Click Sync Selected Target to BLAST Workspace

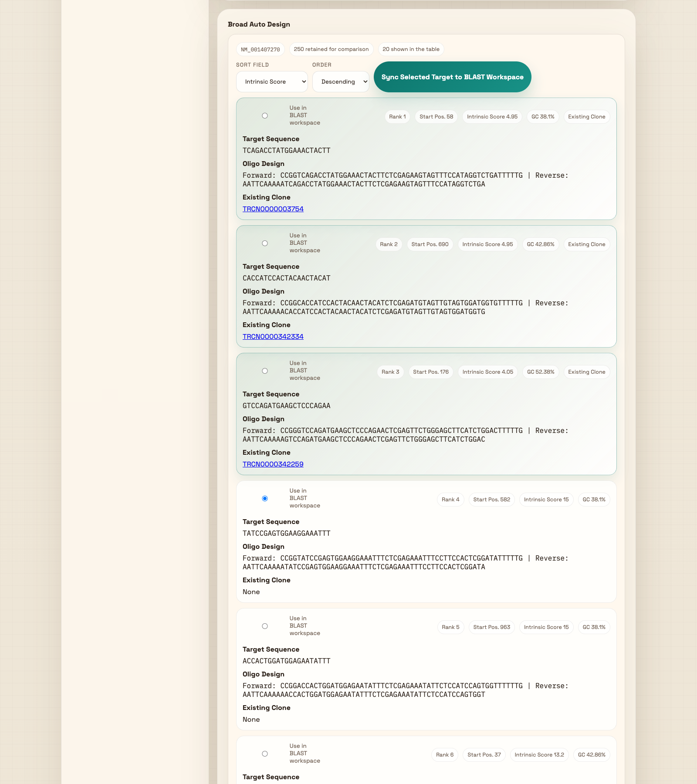click(x=452, y=77)
